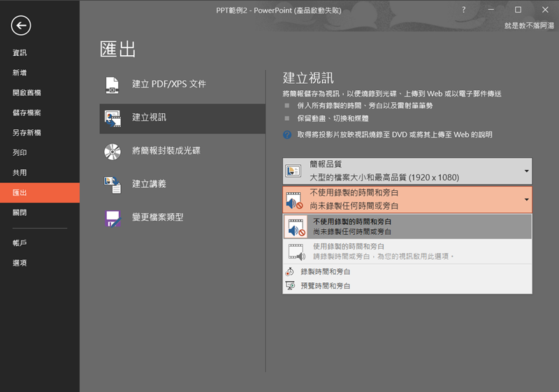Click the 將簡報封裝成光碟 disc icon
Image resolution: width=559 pixels, height=392 pixels.
tap(112, 151)
